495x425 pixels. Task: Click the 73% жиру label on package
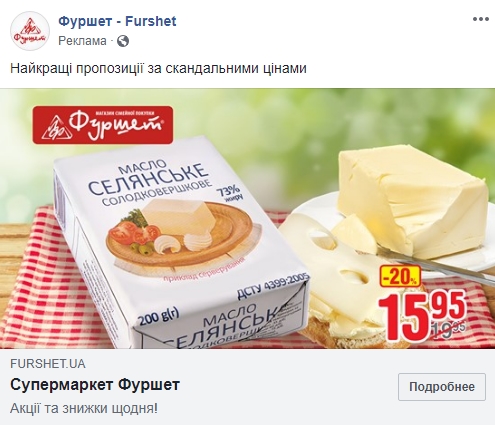[229, 194]
